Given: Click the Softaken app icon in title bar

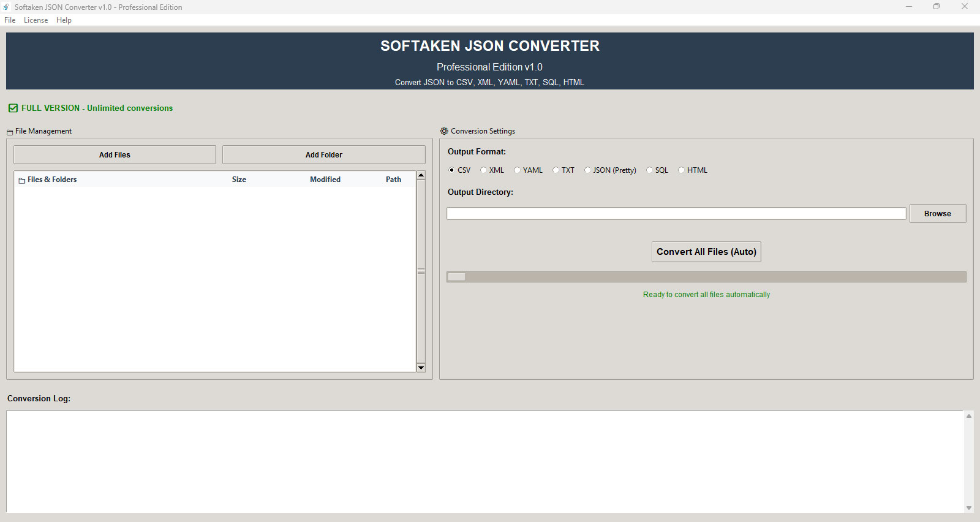Looking at the screenshot, I should 7,7.
